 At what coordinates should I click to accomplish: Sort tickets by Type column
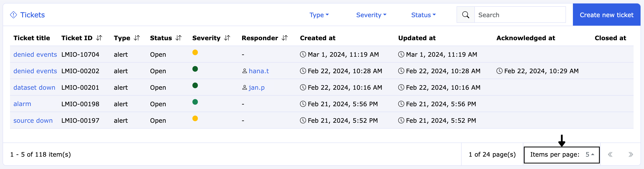pos(137,38)
